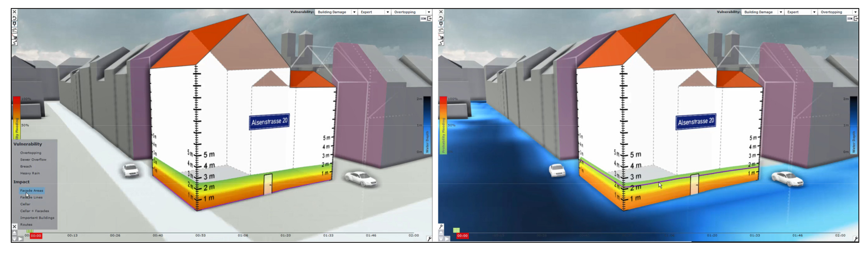The image size is (868, 253).
Task: Click the alert hand tool in left view
Action: [x=14, y=36]
